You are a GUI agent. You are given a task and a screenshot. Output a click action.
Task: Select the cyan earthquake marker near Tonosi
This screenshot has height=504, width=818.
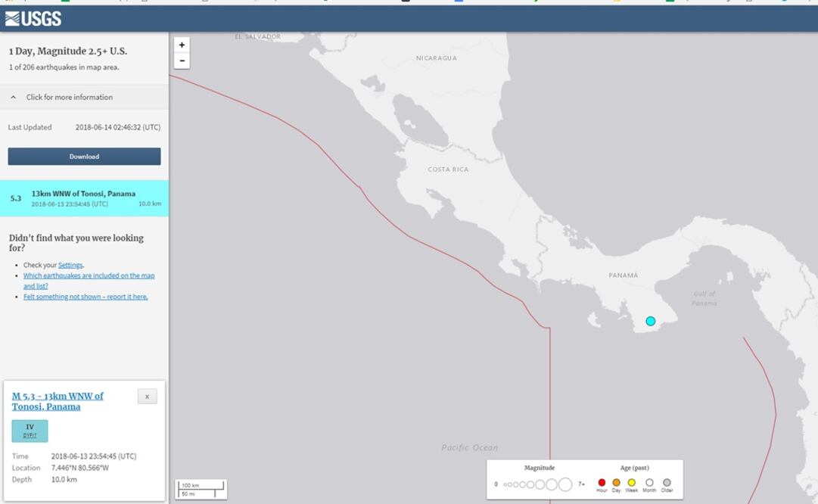click(x=650, y=321)
